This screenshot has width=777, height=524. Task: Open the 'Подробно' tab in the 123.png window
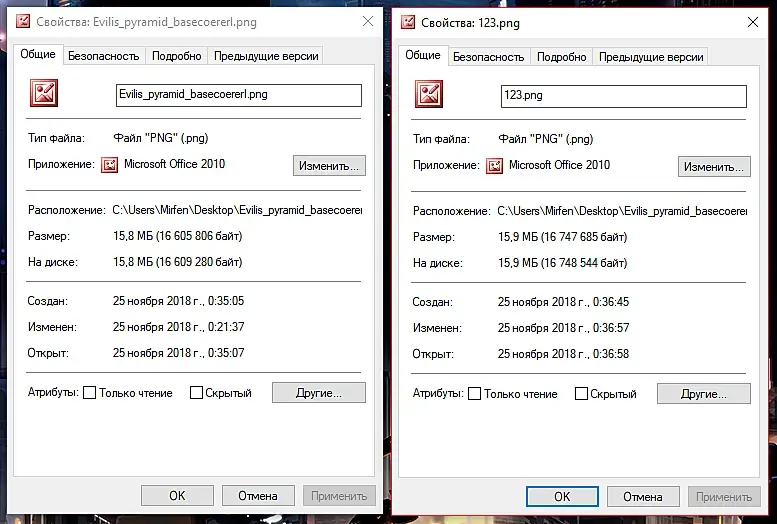click(561, 57)
